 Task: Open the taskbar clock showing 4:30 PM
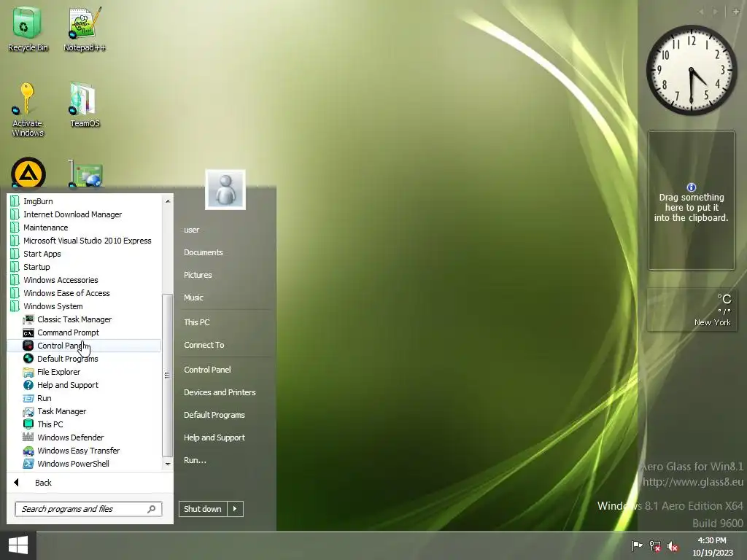[x=713, y=546]
